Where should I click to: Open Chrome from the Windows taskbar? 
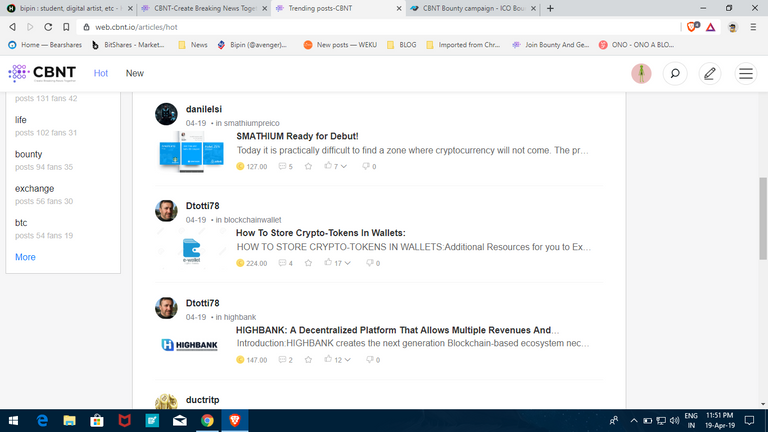coord(206,421)
